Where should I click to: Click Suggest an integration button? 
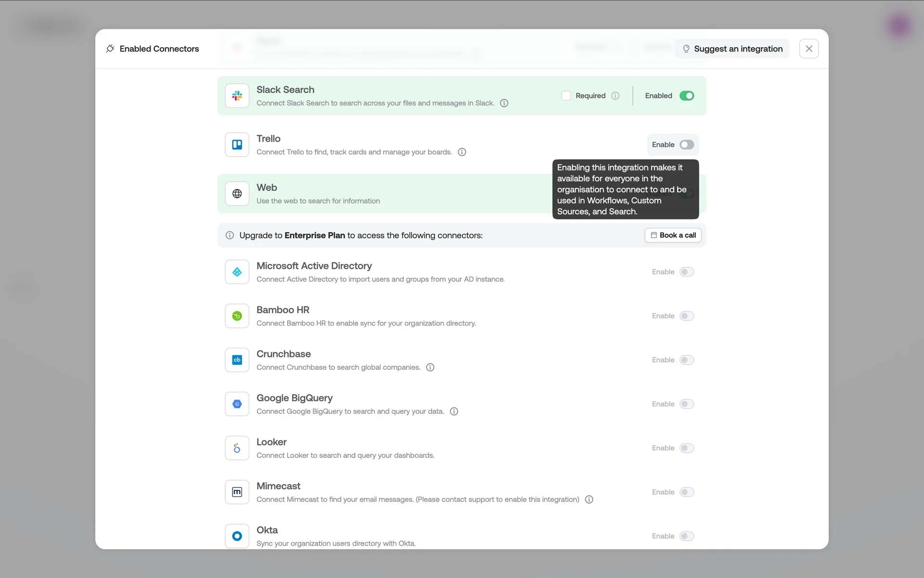click(732, 49)
